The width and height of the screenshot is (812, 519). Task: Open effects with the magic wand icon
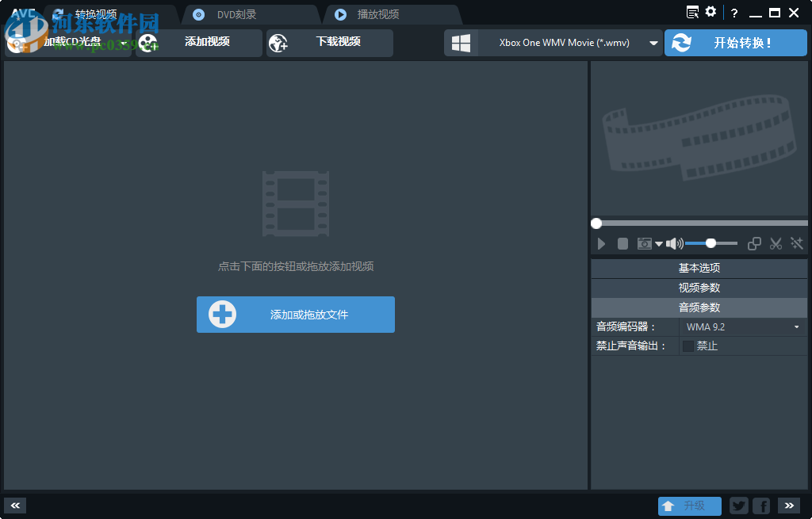click(798, 243)
